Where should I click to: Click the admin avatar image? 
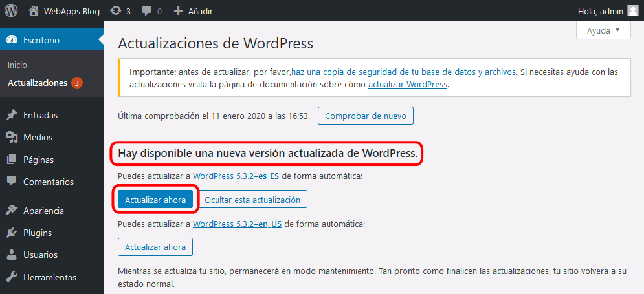click(632, 10)
